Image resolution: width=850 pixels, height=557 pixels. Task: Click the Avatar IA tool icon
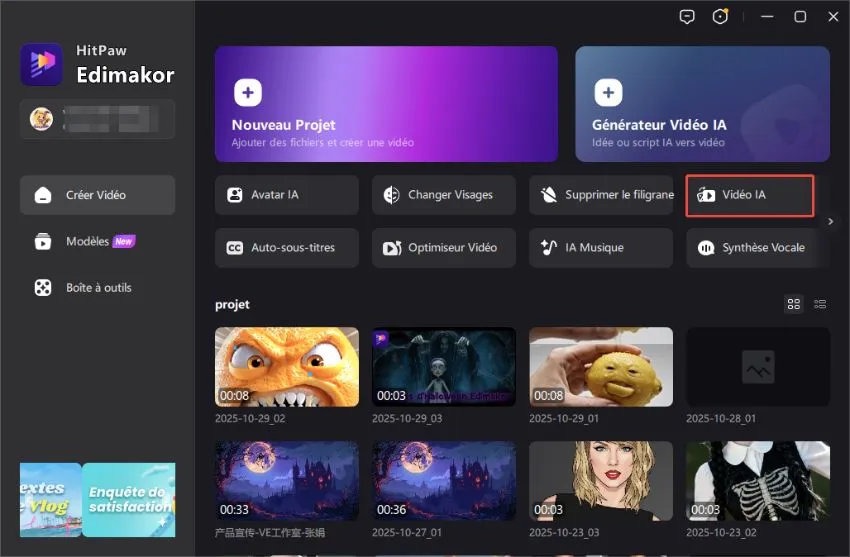coord(235,195)
